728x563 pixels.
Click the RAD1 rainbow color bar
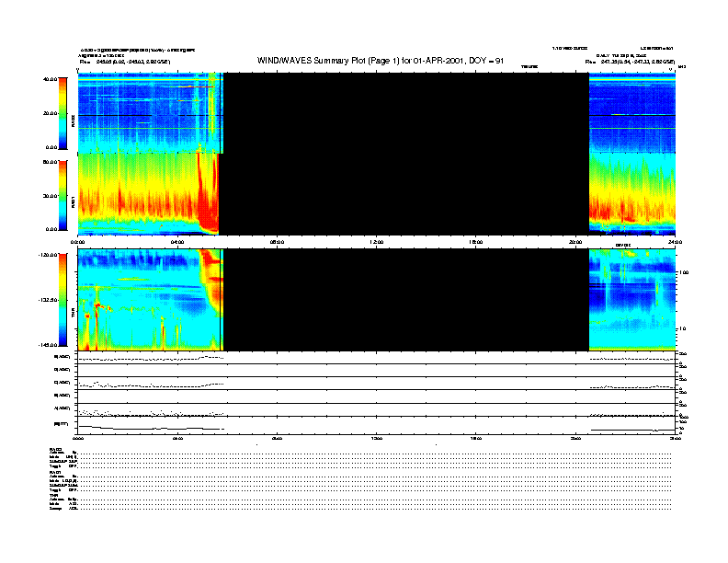(63, 195)
